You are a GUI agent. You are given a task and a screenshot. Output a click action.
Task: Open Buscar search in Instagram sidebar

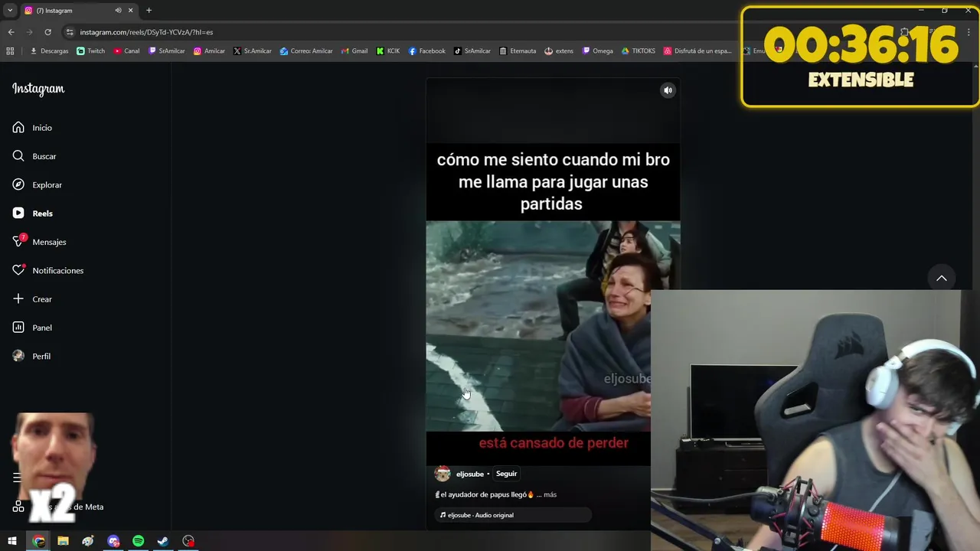pyautogui.click(x=34, y=156)
